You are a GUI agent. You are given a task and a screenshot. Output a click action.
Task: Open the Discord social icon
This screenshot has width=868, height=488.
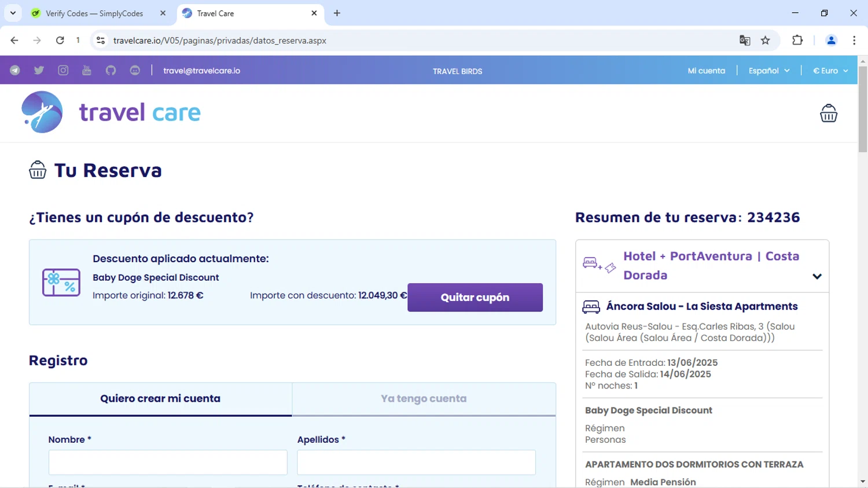click(135, 71)
